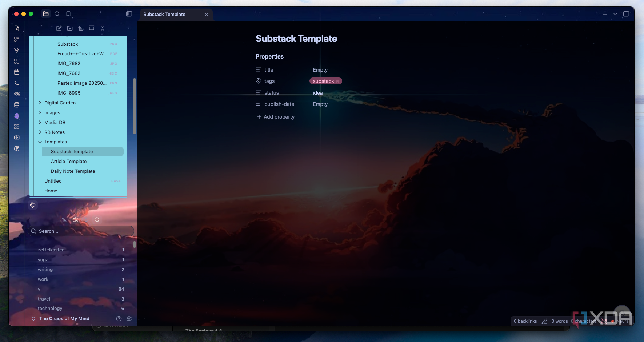The width and height of the screenshot is (644, 342).
Task: Click auto-reveal current file icon
Action: pos(92,28)
